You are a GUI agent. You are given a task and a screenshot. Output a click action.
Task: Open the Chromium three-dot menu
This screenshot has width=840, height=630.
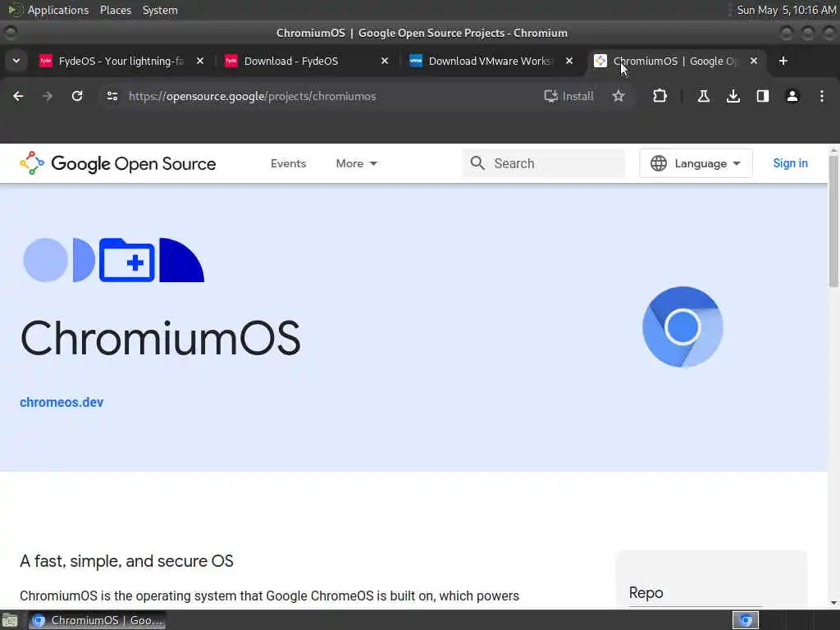(822, 97)
